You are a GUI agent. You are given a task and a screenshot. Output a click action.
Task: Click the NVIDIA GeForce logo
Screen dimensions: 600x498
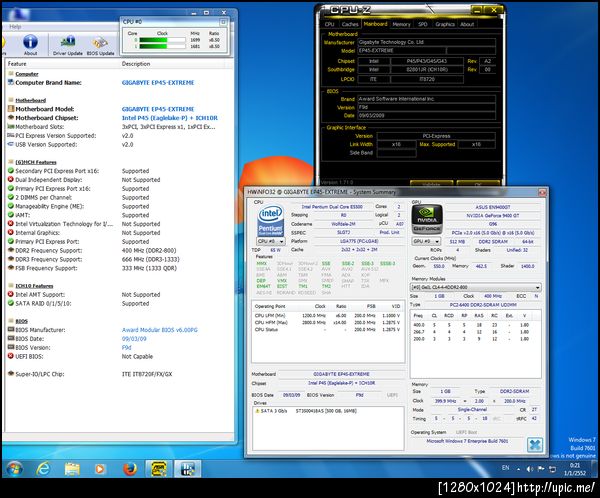pyautogui.click(x=427, y=218)
